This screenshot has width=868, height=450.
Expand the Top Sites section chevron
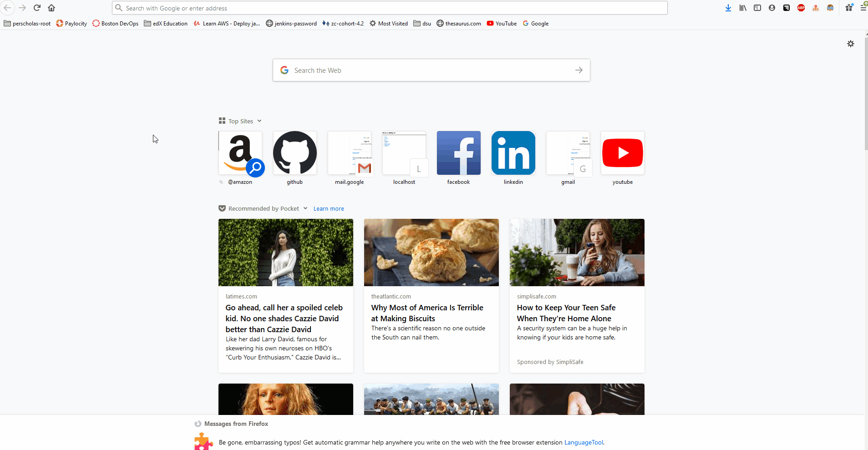[259, 121]
